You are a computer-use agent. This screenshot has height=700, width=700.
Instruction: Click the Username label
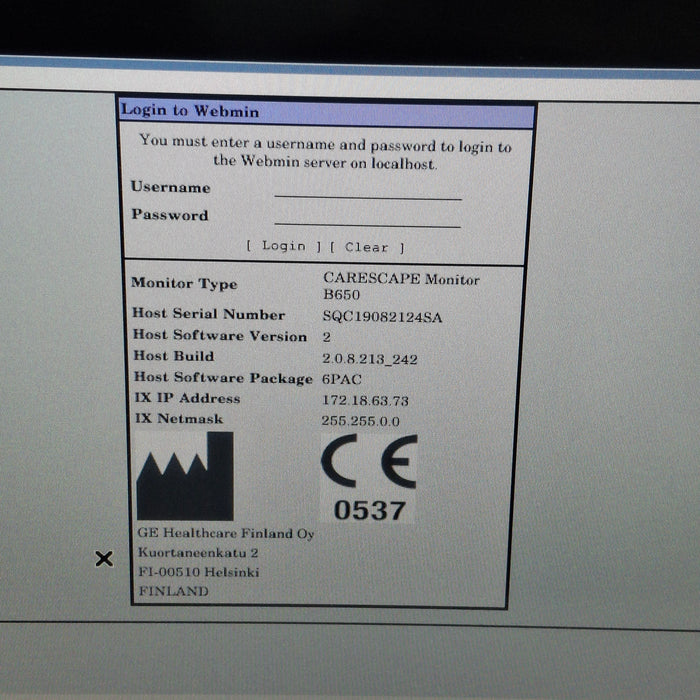(170, 187)
